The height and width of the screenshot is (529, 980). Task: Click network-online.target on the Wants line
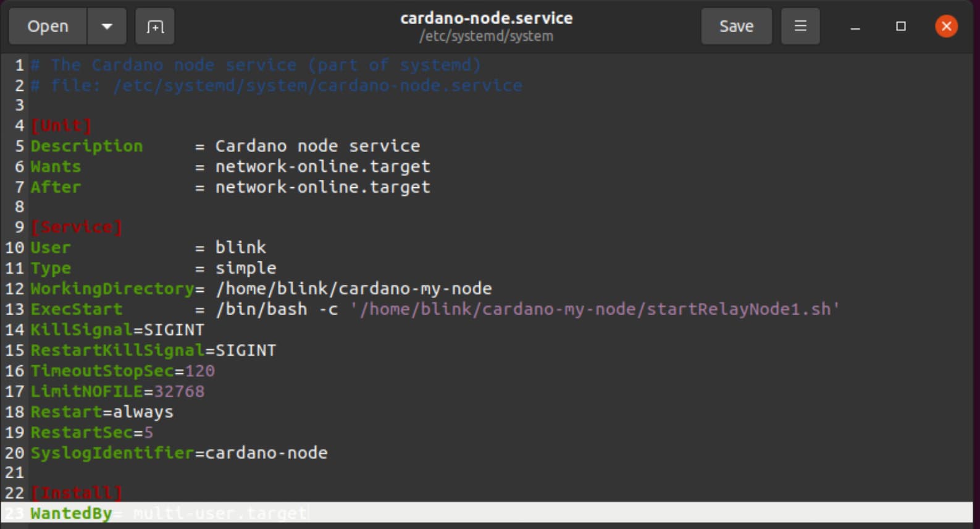322,167
